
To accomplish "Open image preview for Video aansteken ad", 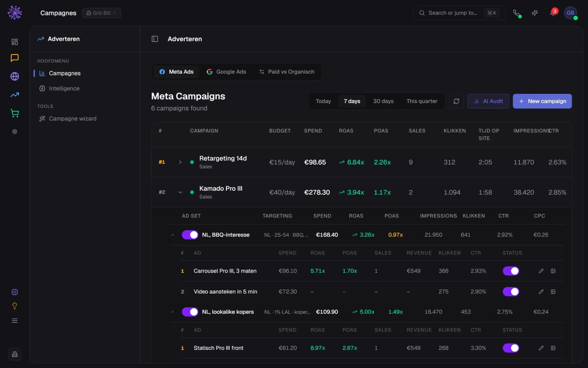I will [553, 292].
